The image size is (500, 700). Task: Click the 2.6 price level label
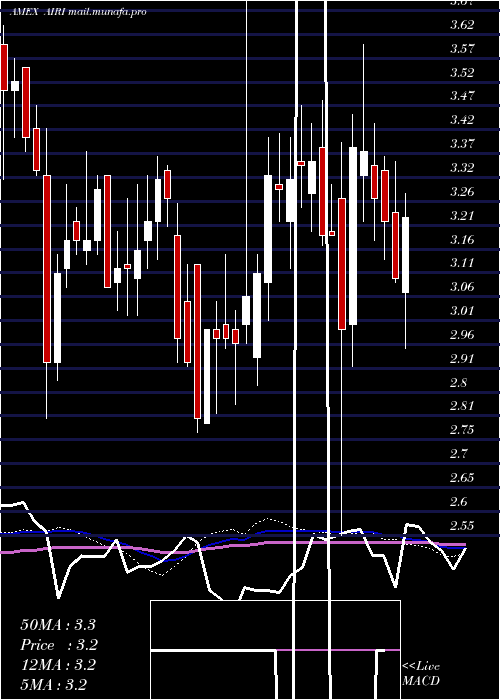pyautogui.click(x=458, y=502)
